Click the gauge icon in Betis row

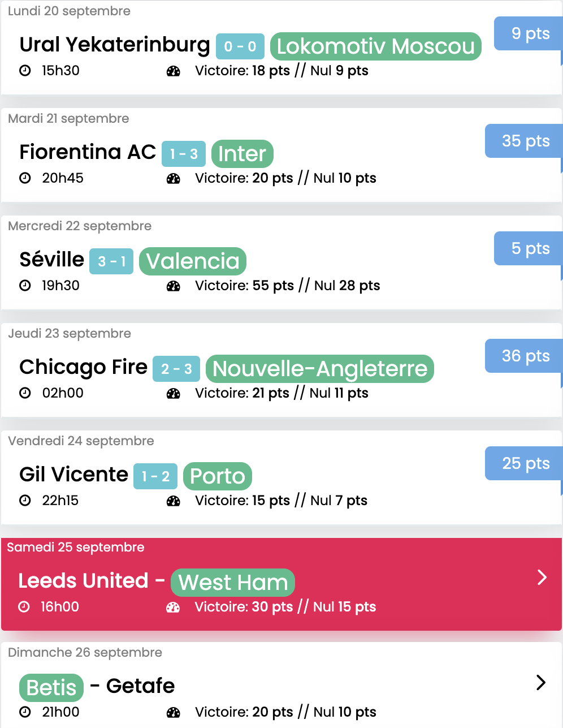coord(174,713)
